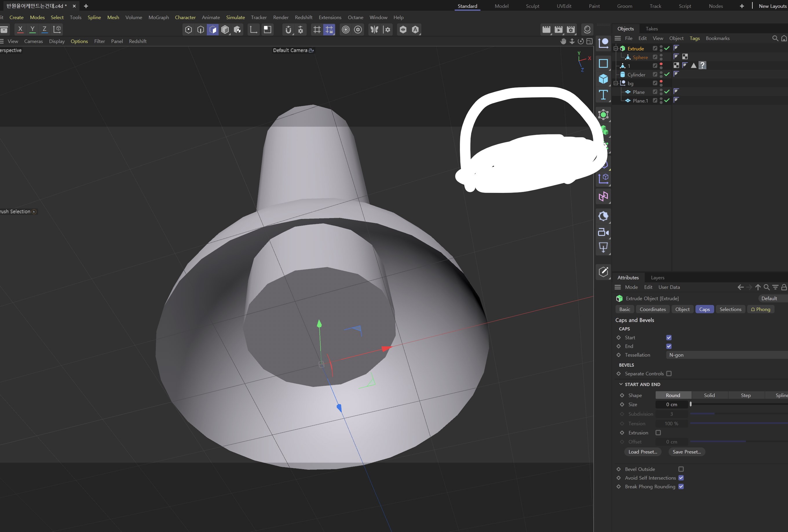Toggle the Workplane grid icon
This screenshot has height=532, width=788.
point(317,30)
